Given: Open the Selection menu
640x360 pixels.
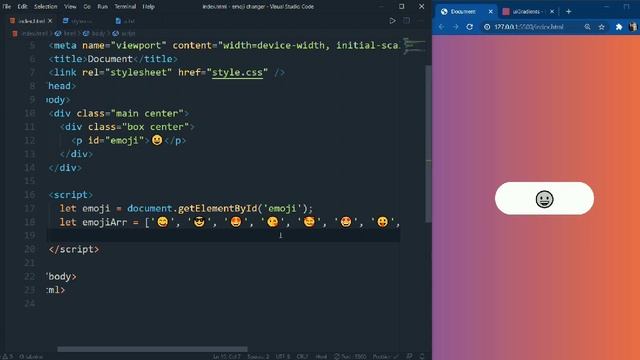Looking at the screenshot, I should point(46,7).
